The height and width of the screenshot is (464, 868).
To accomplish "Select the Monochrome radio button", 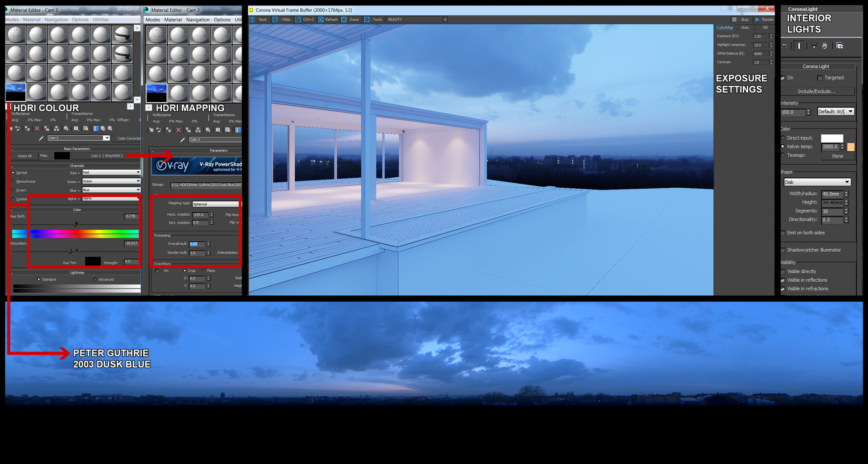I will tap(13, 181).
